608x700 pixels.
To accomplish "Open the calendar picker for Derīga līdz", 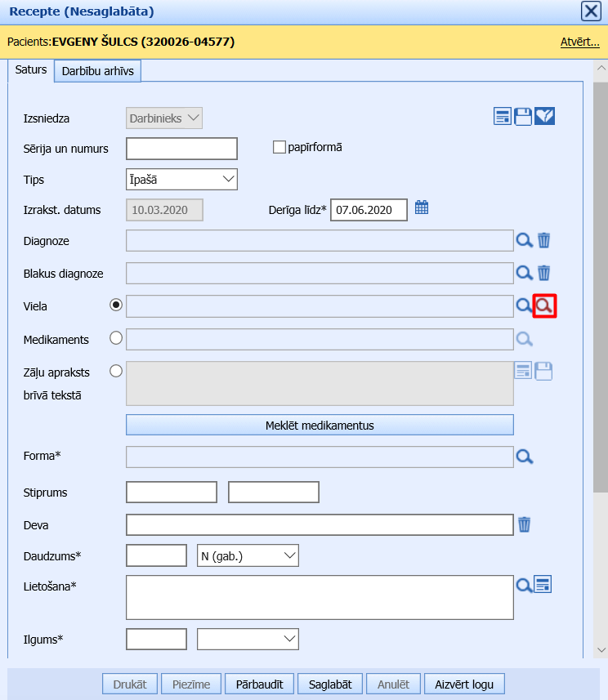I will [x=422, y=207].
